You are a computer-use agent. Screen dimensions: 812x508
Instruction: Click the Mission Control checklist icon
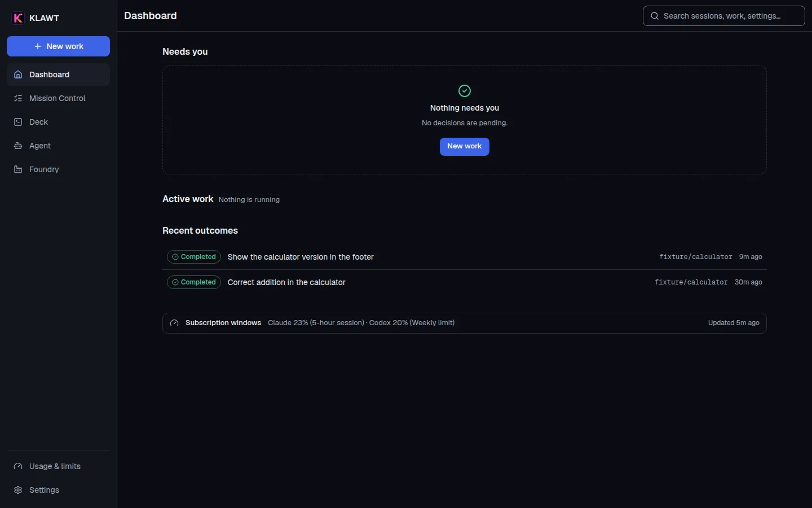pos(18,98)
